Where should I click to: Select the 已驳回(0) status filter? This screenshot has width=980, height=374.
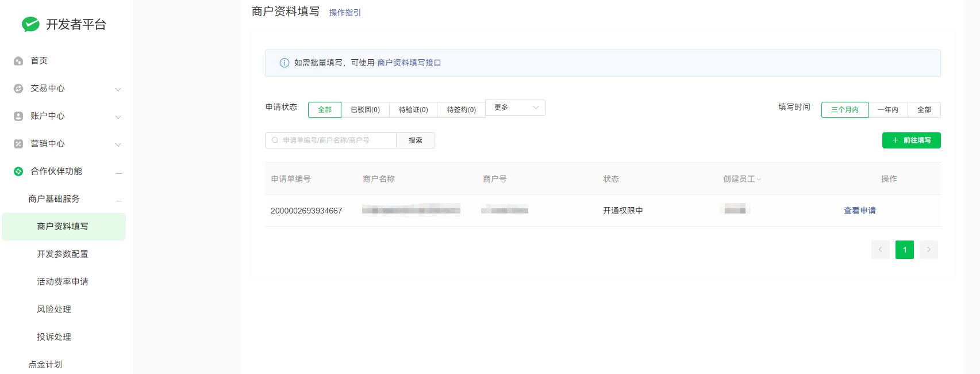click(x=365, y=110)
